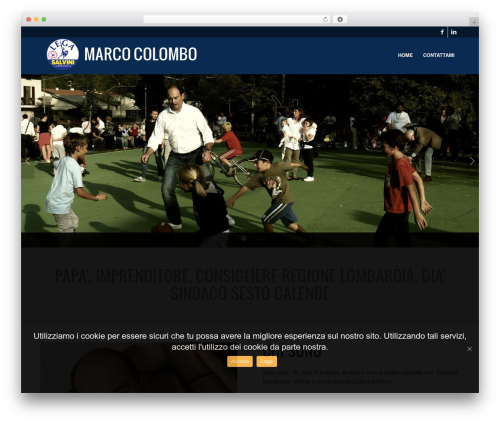500x423 pixels.
Task: Maximize the window with green button
Action: 44,20
